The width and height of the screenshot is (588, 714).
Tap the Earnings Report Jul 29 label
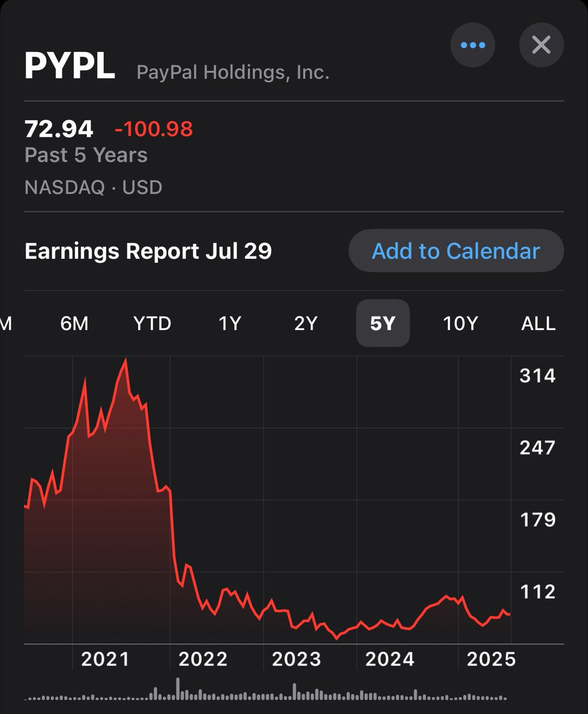pos(148,251)
